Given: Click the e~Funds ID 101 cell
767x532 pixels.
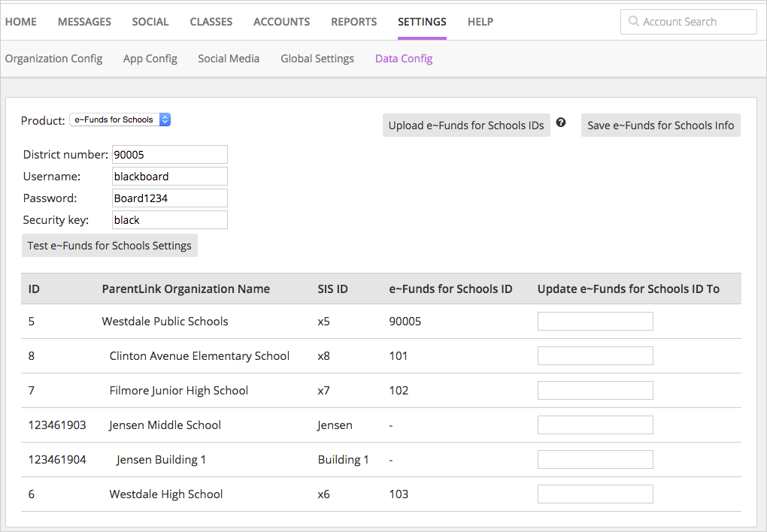Looking at the screenshot, I should pos(399,356).
